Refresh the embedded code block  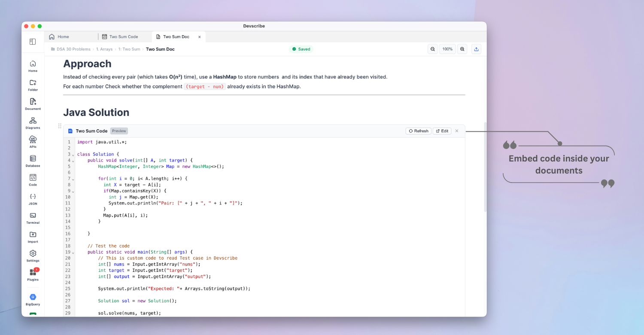pos(419,131)
